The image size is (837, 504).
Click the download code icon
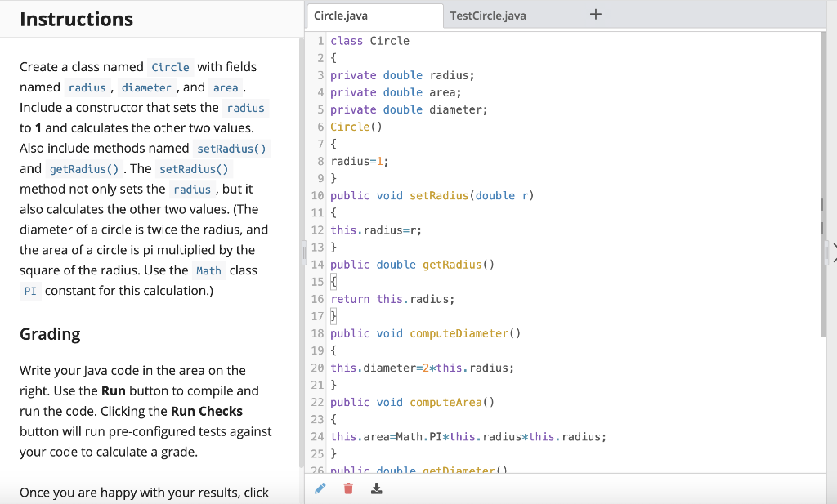pyautogui.click(x=376, y=488)
